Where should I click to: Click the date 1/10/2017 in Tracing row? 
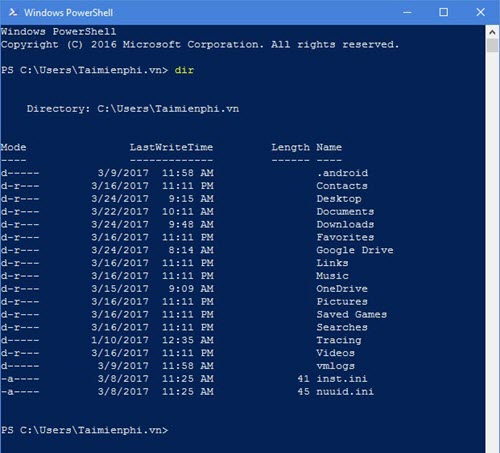pyautogui.click(x=120, y=340)
